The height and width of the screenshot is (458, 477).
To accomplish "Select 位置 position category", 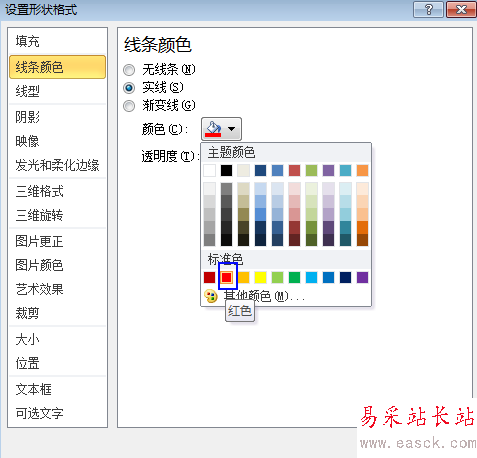I will pyautogui.click(x=57, y=363).
